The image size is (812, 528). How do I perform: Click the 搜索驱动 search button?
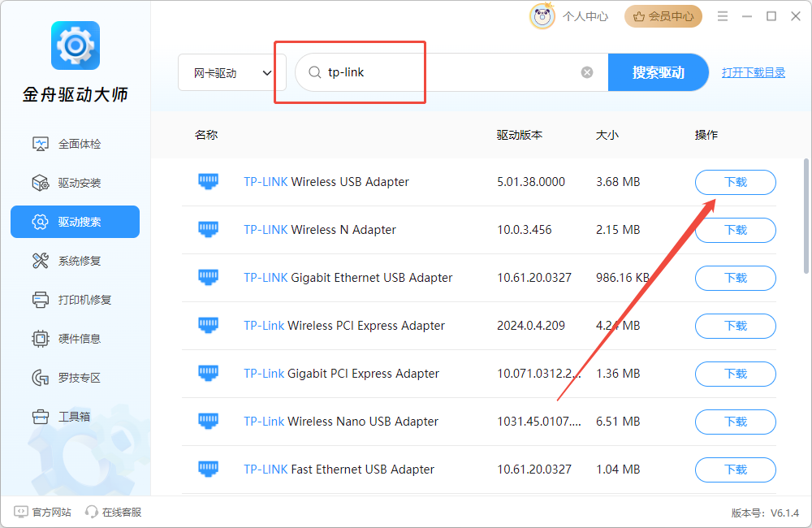[659, 72]
